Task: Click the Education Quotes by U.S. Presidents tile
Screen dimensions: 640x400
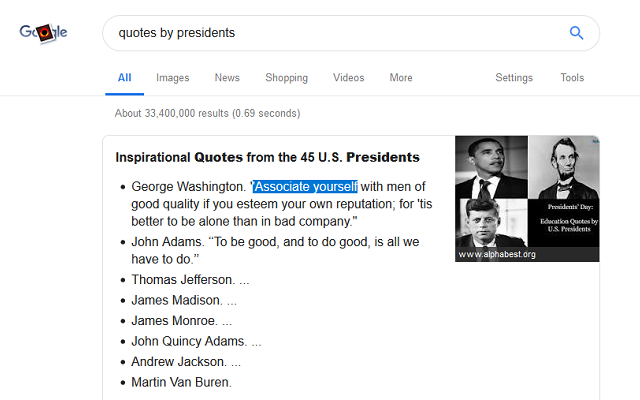Action: click(563, 222)
